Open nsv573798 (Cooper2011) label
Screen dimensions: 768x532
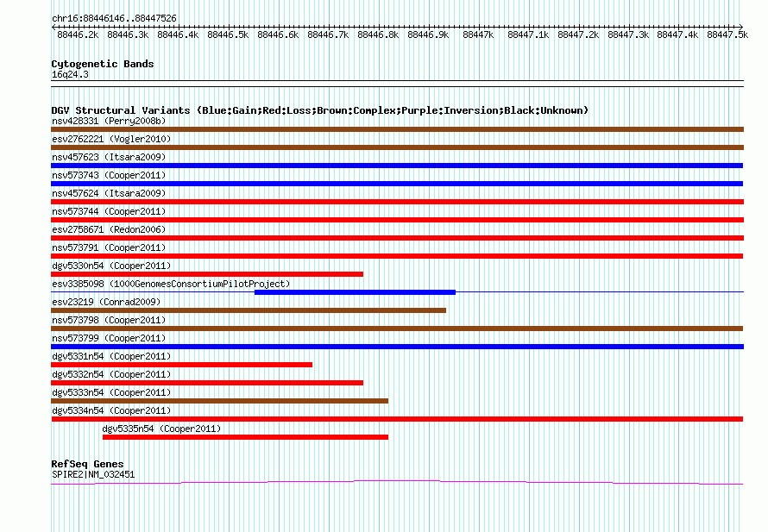[x=109, y=320]
